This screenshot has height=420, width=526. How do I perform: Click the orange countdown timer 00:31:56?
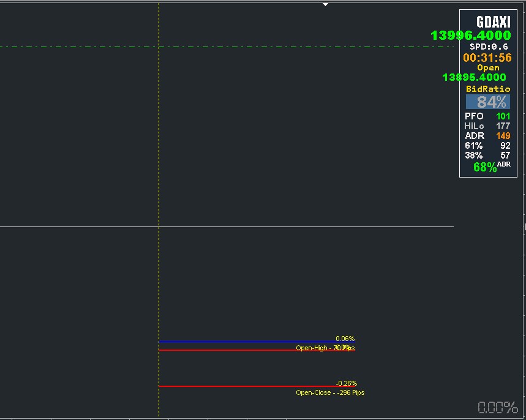tap(487, 58)
